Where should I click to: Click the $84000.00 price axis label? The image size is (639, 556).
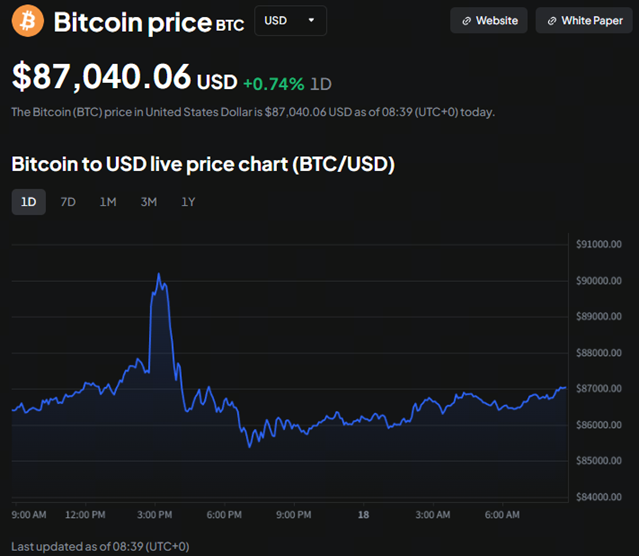click(600, 497)
